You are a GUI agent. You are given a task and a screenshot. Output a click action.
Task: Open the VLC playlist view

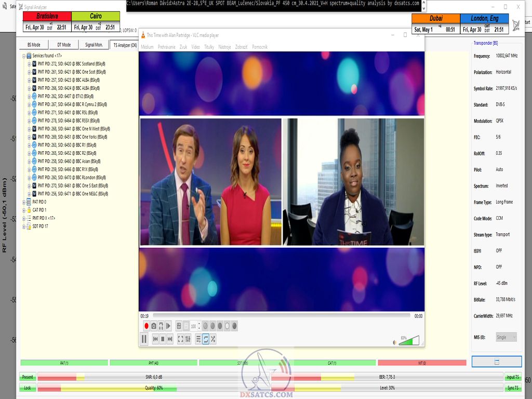pyautogui.click(x=198, y=339)
